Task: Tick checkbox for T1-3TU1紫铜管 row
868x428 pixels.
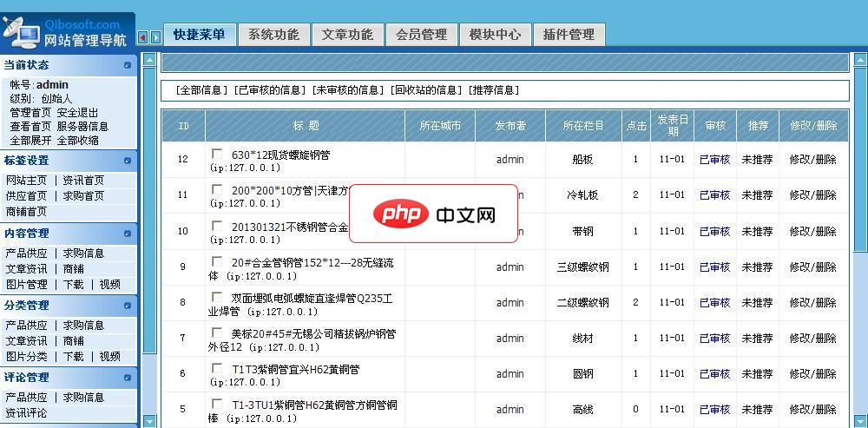Action: tap(217, 405)
